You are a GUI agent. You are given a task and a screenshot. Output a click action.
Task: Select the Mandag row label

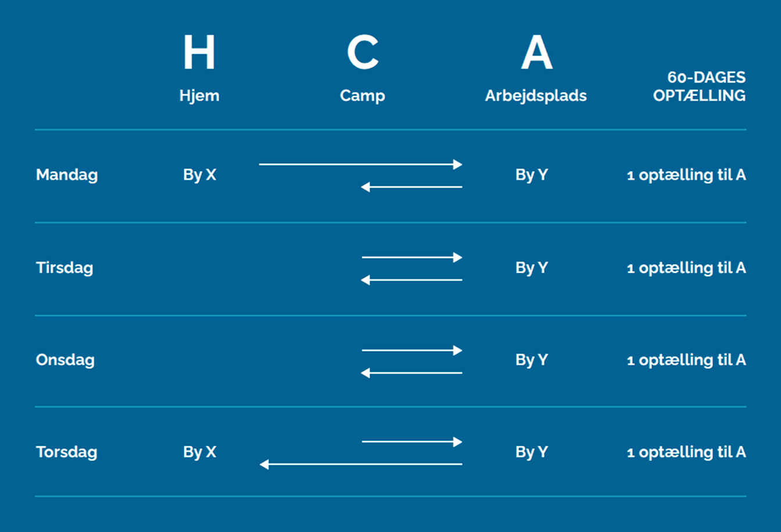pos(67,175)
